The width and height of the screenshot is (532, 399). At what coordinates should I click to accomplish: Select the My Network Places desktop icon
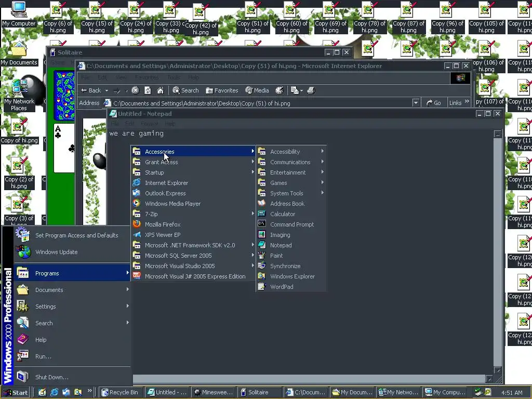(x=19, y=96)
